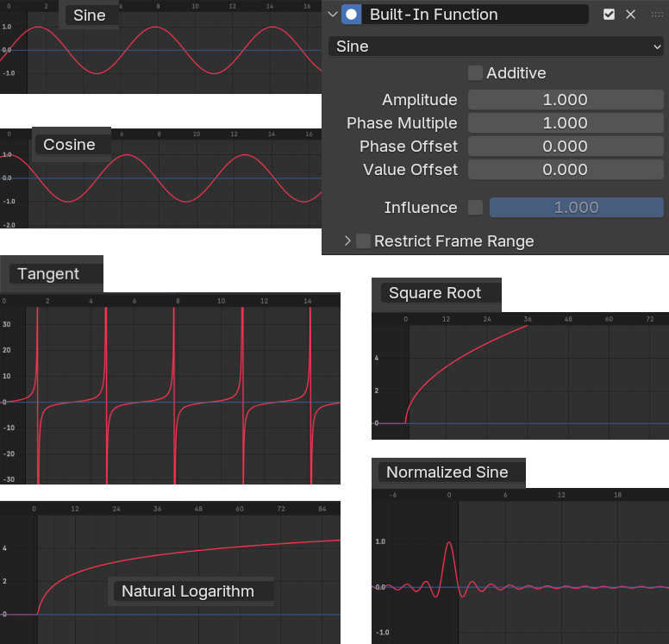This screenshot has width=669, height=644.
Task: Click the Square Root graph label
Action: pos(435,293)
